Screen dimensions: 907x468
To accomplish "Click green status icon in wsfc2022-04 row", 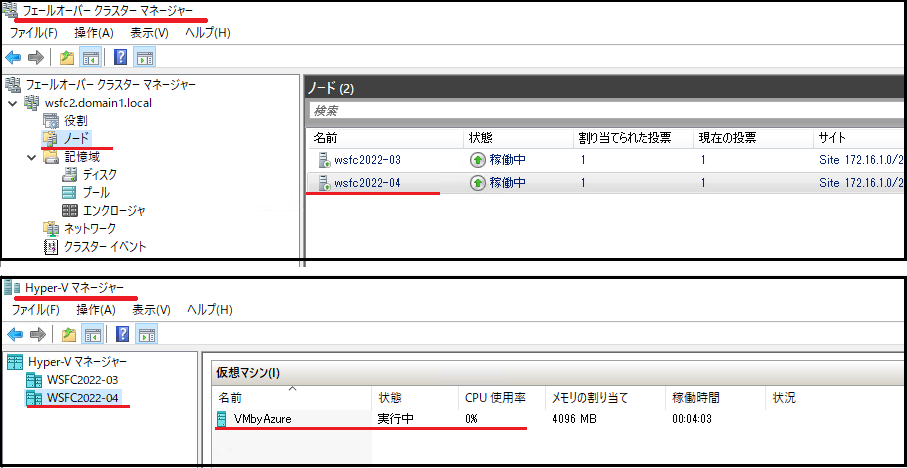I will pyautogui.click(x=477, y=183).
